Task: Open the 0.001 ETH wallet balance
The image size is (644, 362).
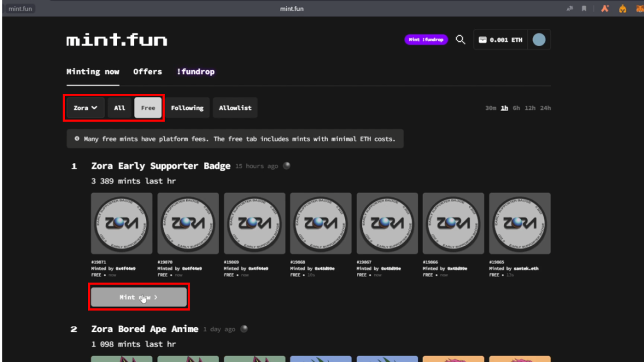Action: click(500, 40)
